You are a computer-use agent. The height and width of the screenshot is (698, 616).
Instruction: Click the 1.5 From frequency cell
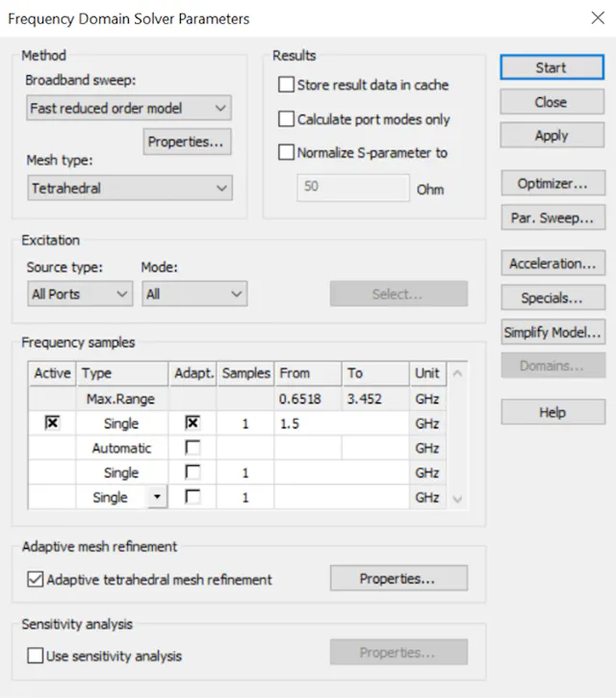[x=342, y=424]
